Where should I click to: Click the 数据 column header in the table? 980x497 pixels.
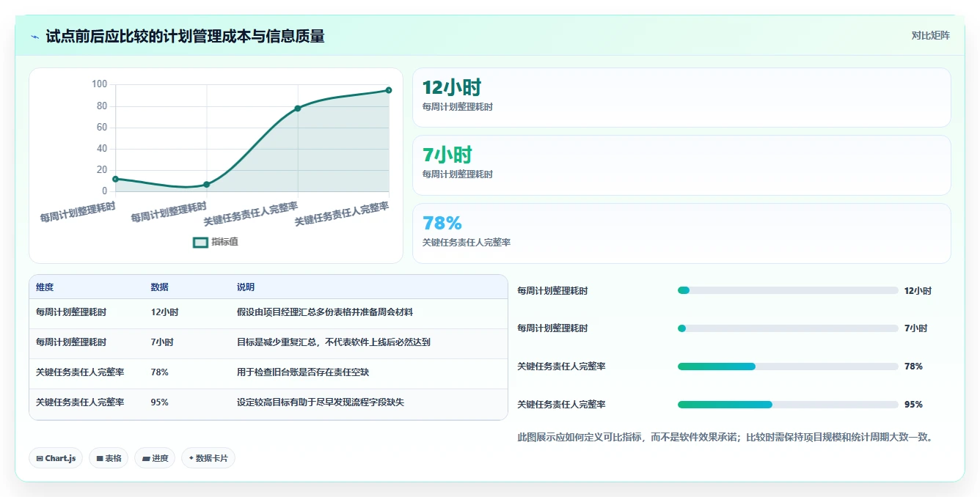[159, 287]
